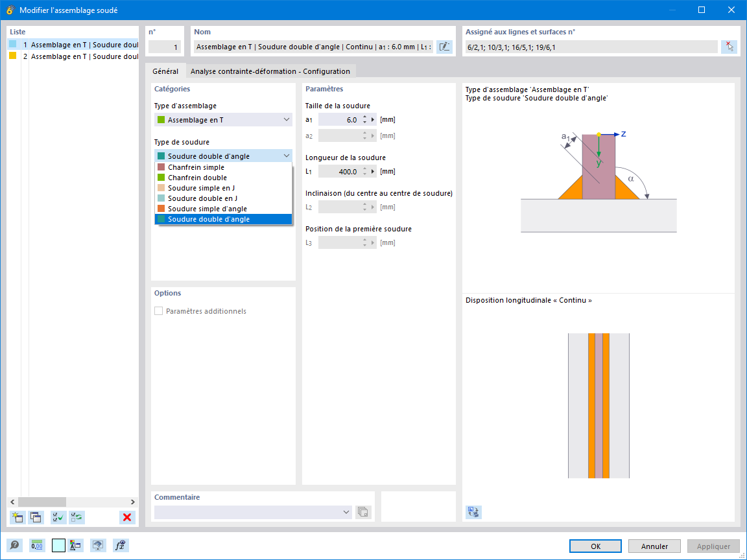Increase a1 weld size with up spinner
This screenshot has height=560, width=747.
click(x=365, y=117)
